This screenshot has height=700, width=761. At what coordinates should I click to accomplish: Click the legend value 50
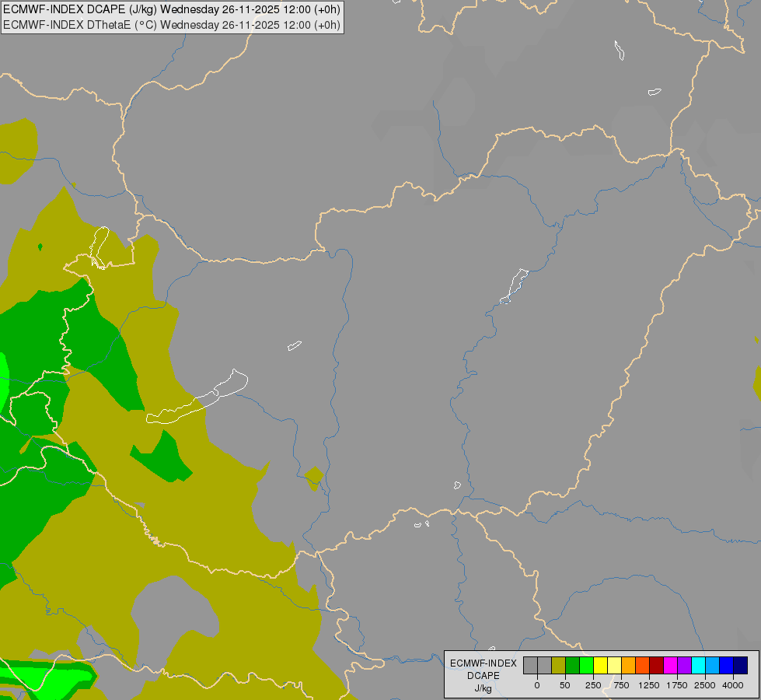565,685
